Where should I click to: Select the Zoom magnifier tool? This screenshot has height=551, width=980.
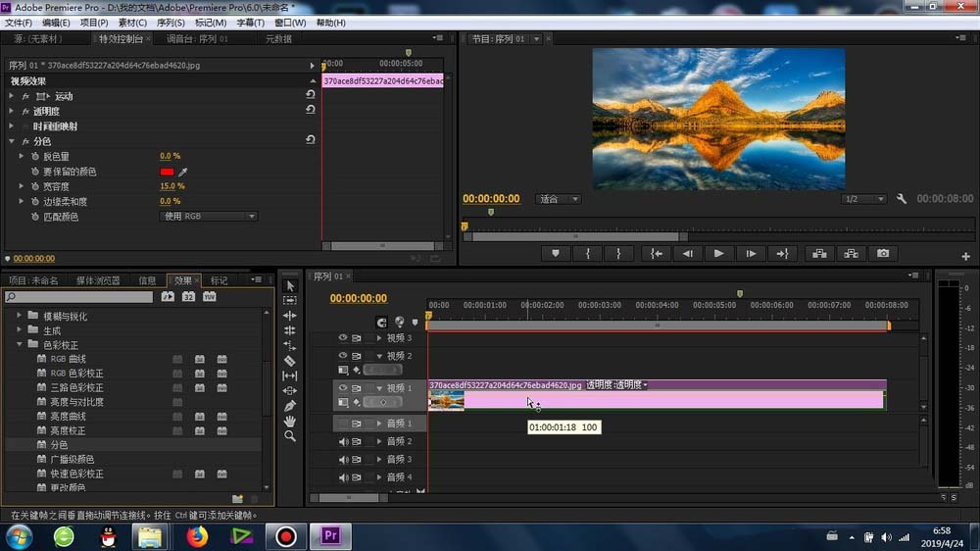point(290,436)
